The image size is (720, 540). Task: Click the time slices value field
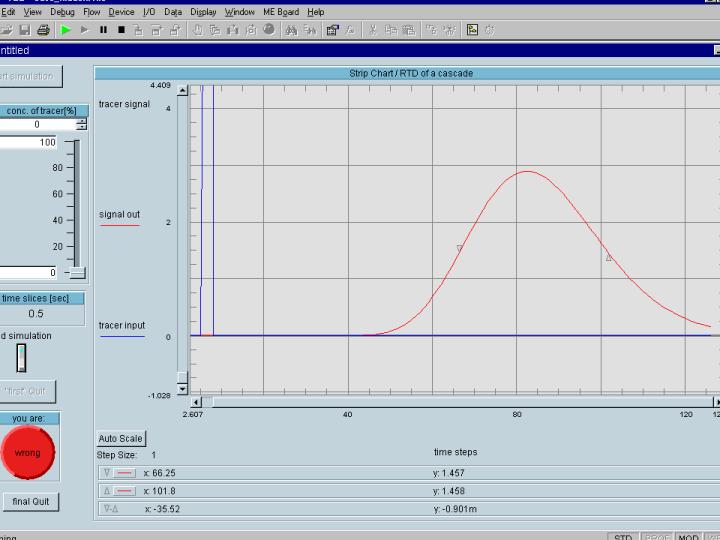point(37,313)
